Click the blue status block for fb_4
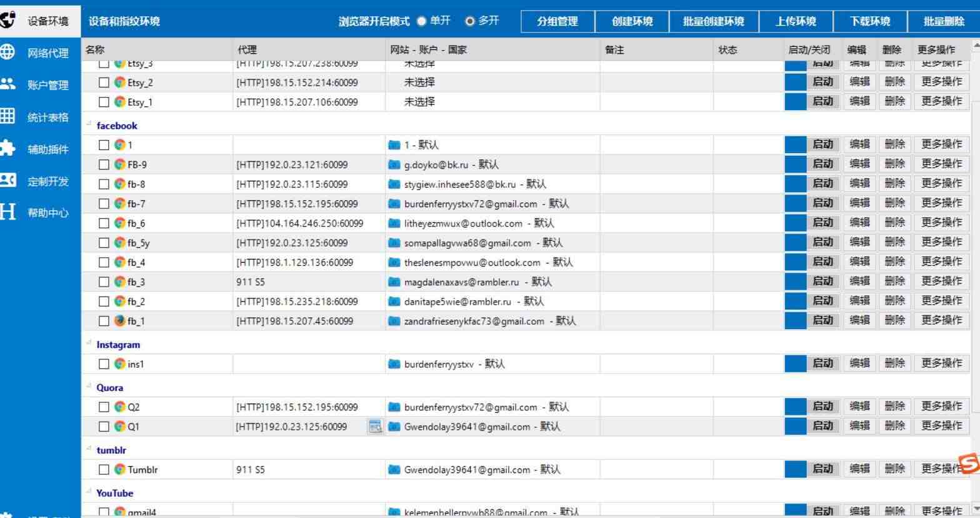 tap(796, 262)
